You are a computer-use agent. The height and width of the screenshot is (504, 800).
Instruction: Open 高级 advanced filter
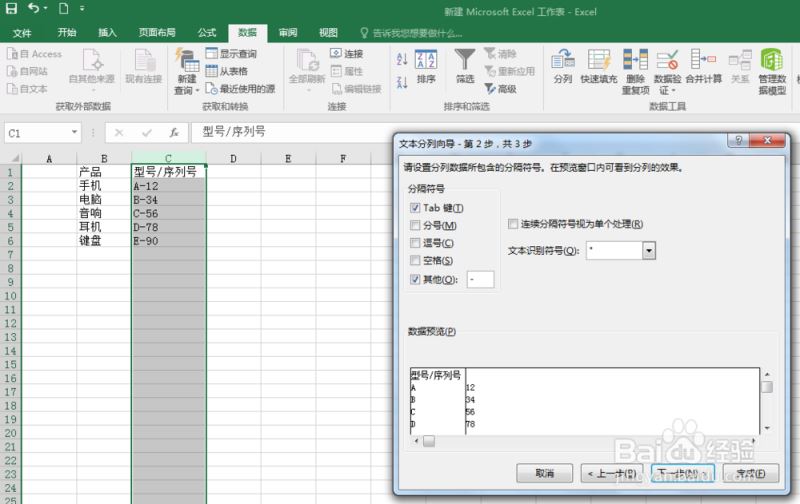(500, 89)
